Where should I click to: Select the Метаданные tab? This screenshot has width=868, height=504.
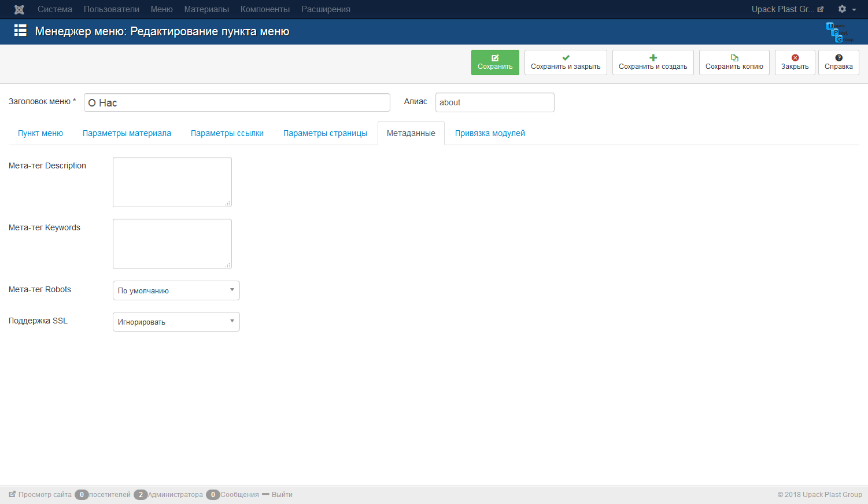click(x=411, y=133)
